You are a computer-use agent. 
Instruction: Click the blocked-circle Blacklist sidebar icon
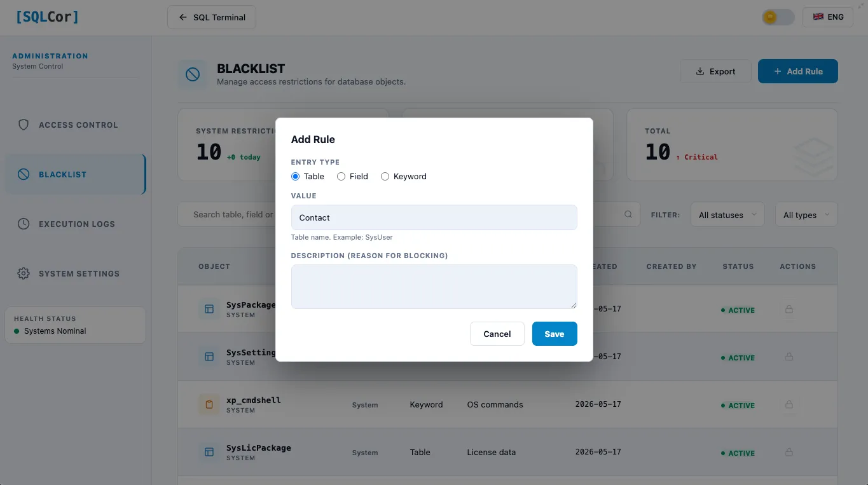point(24,174)
